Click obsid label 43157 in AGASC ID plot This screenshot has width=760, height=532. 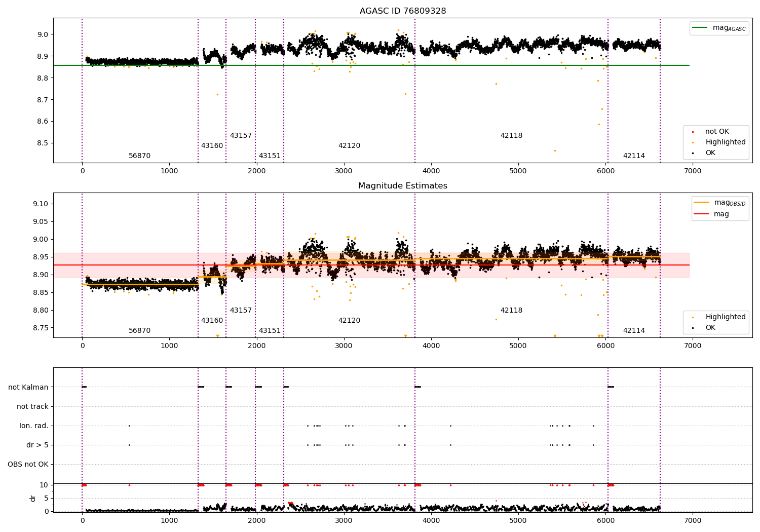click(241, 136)
